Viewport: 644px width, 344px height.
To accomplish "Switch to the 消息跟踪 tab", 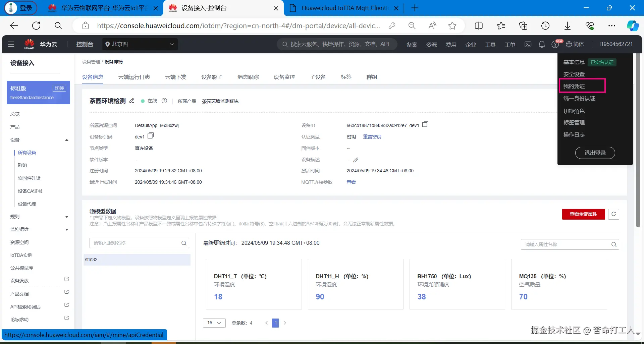I will pyautogui.click(x=248, y=77).
